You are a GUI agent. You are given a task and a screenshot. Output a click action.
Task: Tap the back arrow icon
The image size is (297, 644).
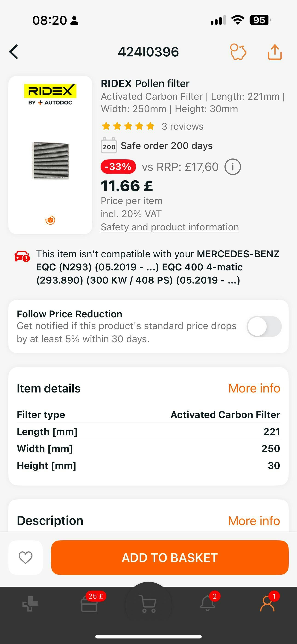pos(14,52)
